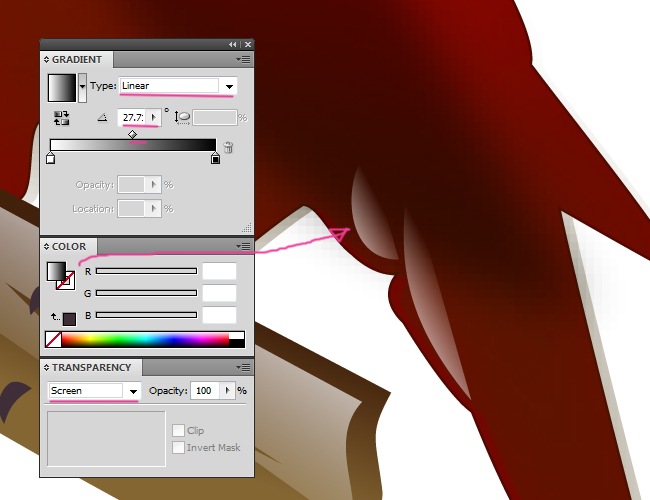This screenshot has height=500, width=650.
Task: Open the Screen blending mode dropdown
Action: 131,391
